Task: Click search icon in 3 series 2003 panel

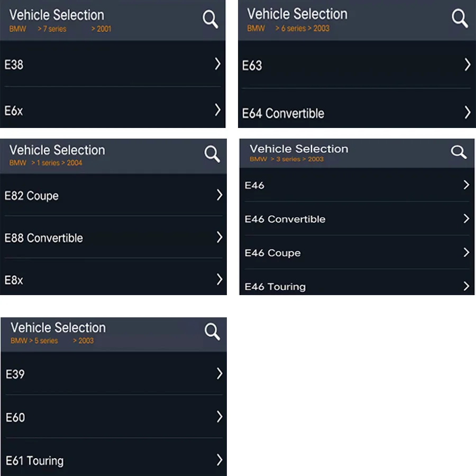Action: point(459,152)
